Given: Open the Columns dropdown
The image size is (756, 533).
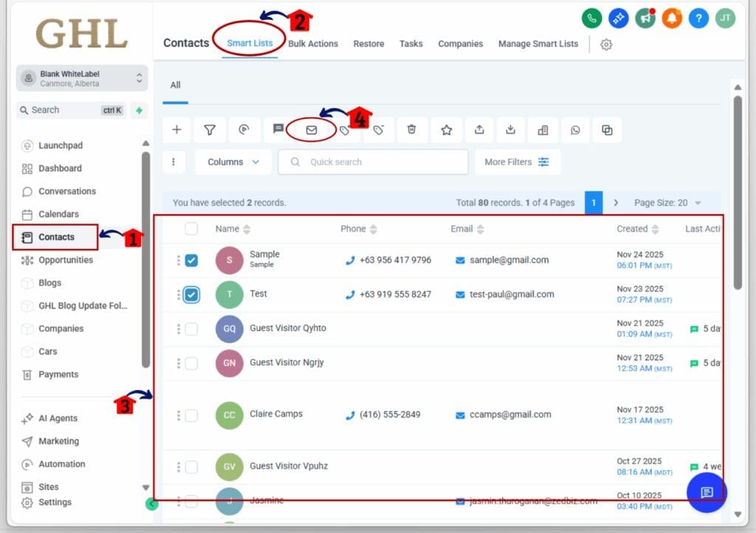Looking at the screenshot, I should point(233,162).
